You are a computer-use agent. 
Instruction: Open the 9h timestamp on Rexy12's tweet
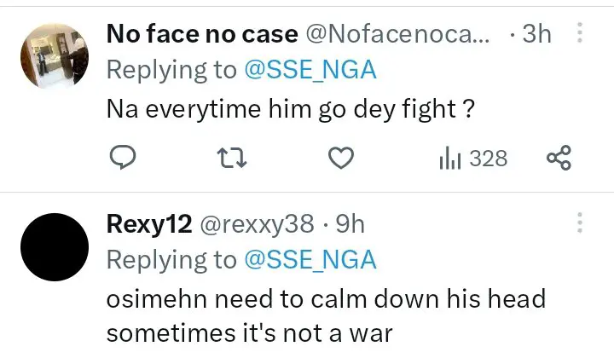pyautogui.click(x=350, y=223)
